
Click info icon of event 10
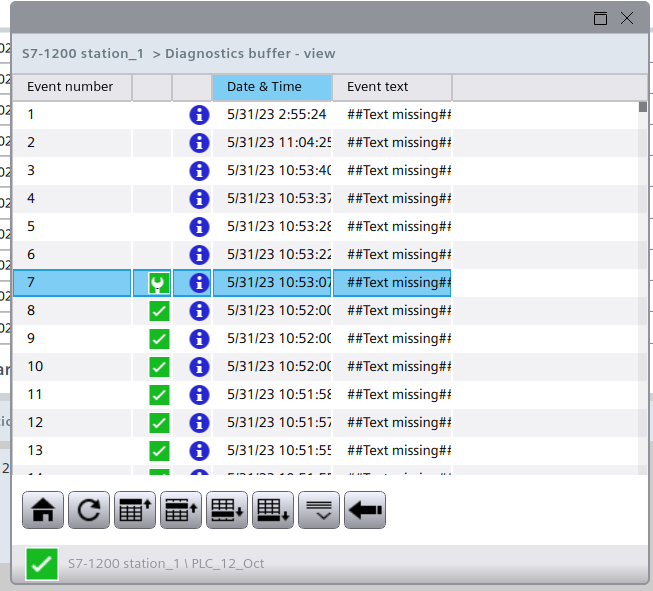[x=199, y=367]
